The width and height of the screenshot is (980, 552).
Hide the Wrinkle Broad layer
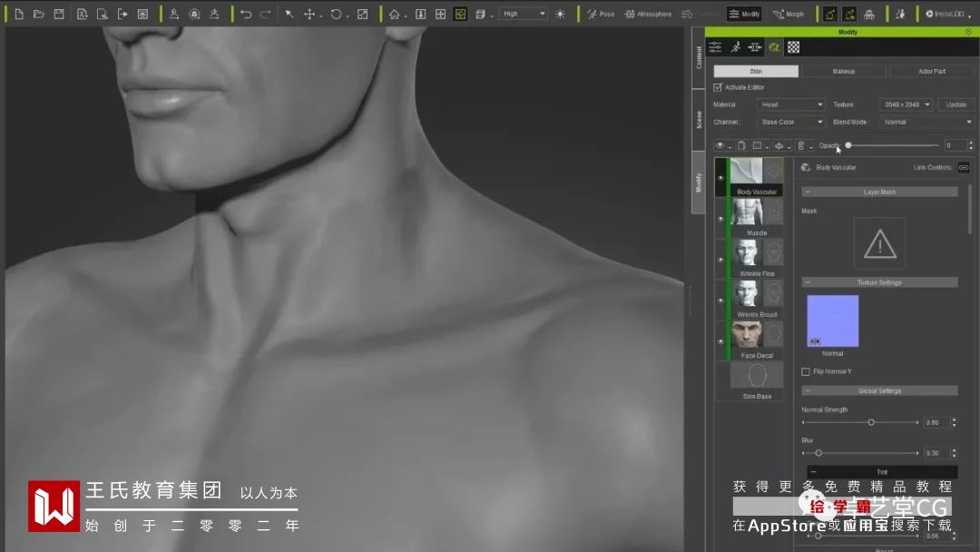coord(720,301)
